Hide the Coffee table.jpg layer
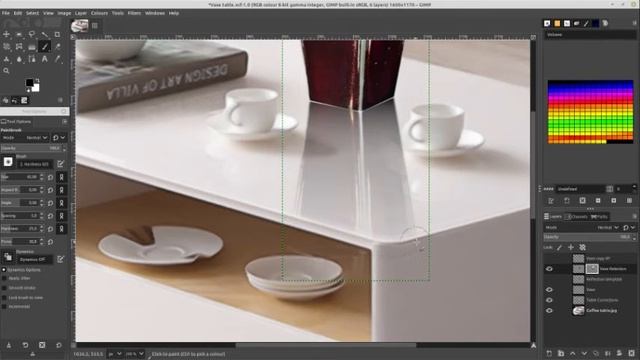 coord(549,311)
